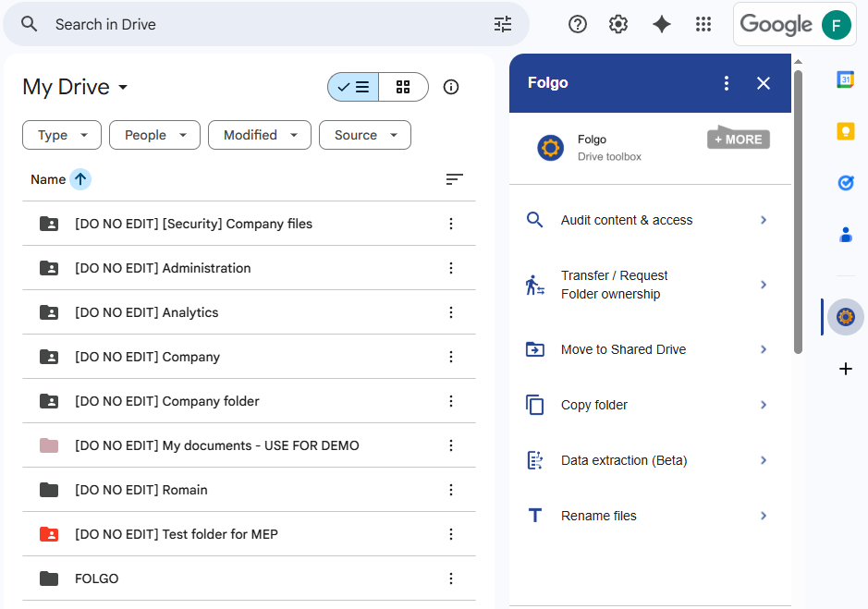This screenshot has width=868, height=609.
Task: Open Folgo panel three-dot menu
Action: coord(727,83)
